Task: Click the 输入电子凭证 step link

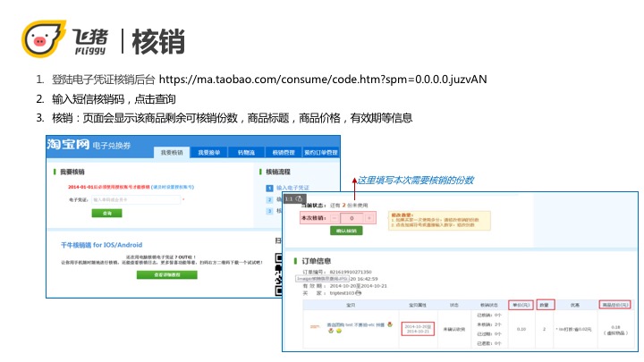Action: point(292,188)
